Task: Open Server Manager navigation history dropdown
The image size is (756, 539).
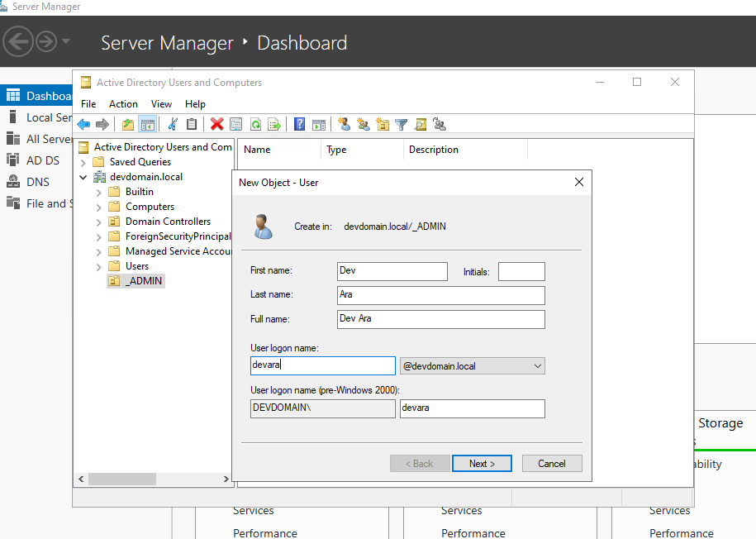Action: 66,41
